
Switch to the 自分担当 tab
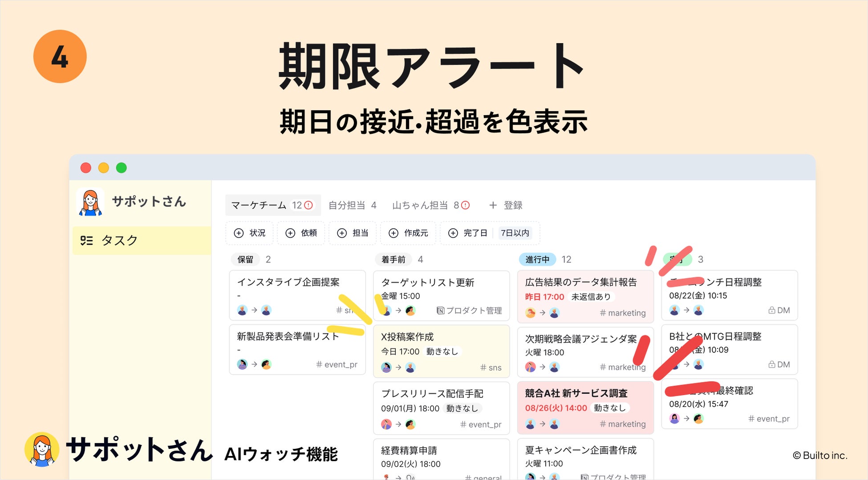[352, 205]
